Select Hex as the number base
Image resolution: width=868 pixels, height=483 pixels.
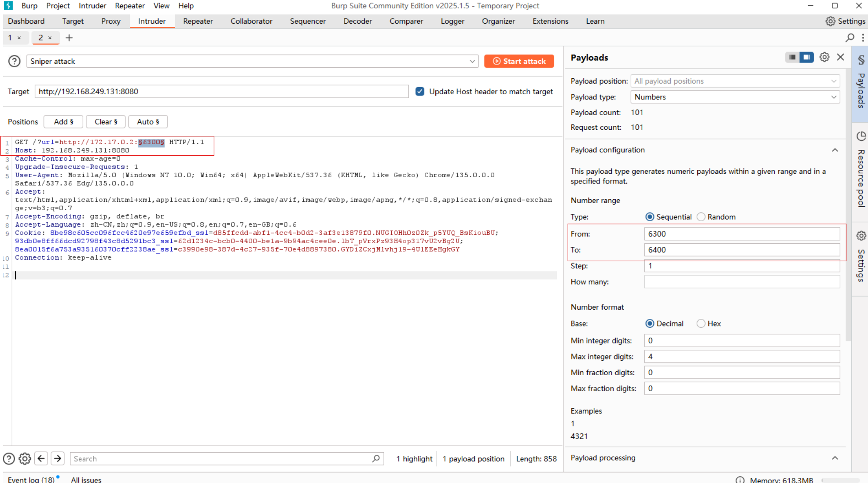pyautogui.click(x=701, y=323)
